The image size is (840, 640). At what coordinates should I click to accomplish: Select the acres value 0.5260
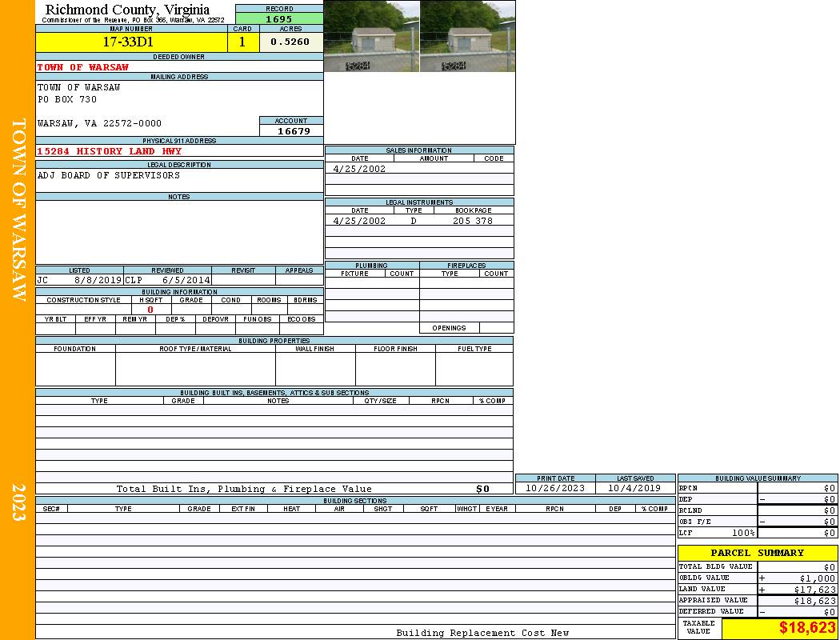290,42
